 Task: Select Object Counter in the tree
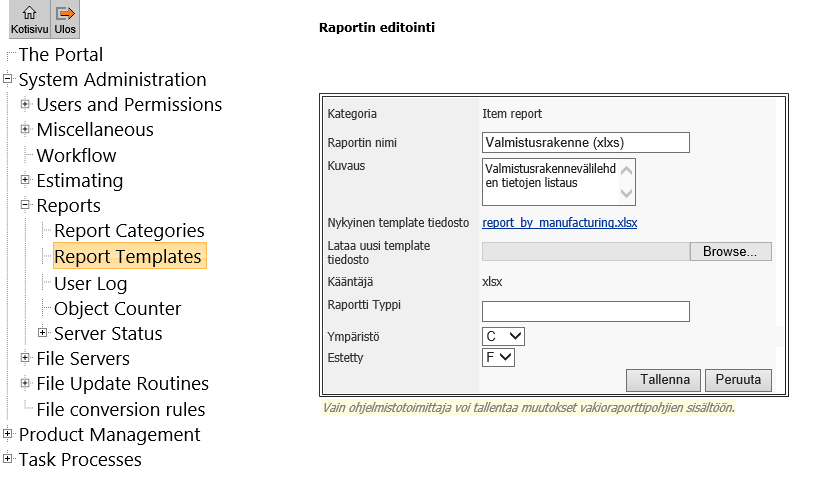pos(117,308)
